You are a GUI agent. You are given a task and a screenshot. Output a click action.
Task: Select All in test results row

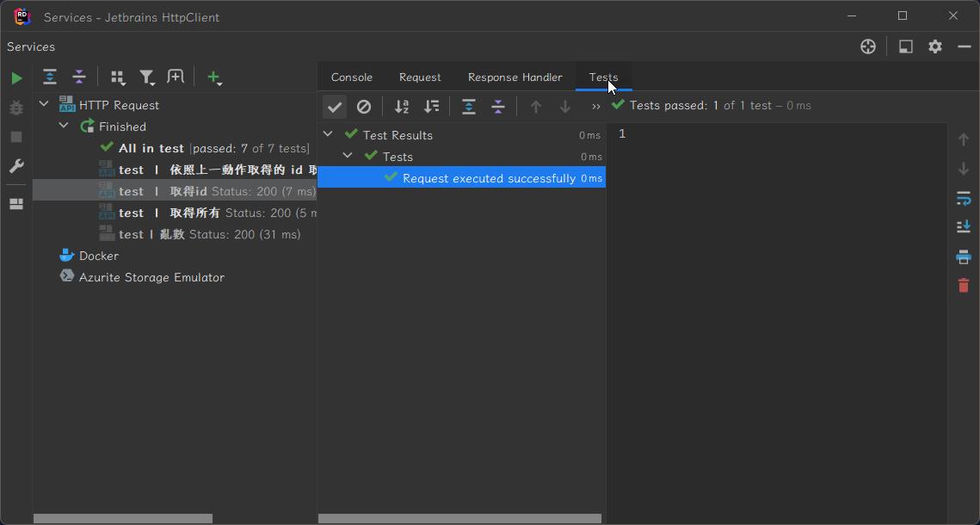click(x=175, y=148)
